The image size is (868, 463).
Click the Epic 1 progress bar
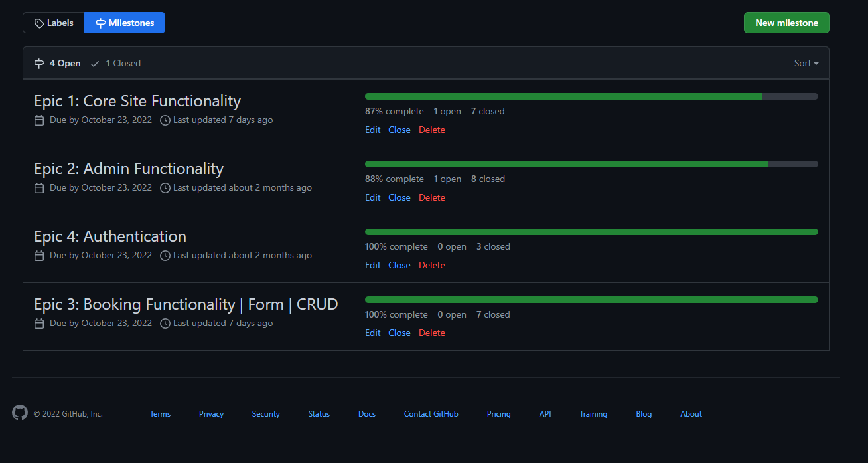coord(591,96)
